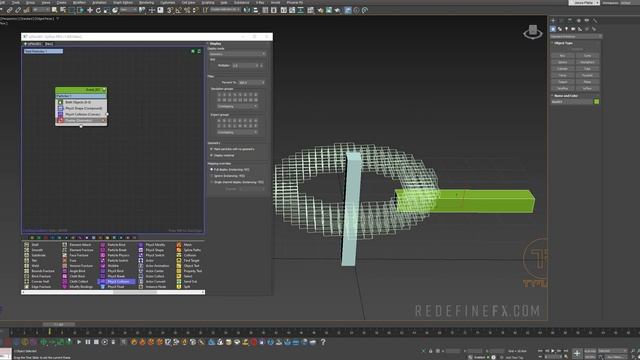This screenshot has height=360, width=640.
Task: Select the Cloth Bind operator
Action: 74,276
